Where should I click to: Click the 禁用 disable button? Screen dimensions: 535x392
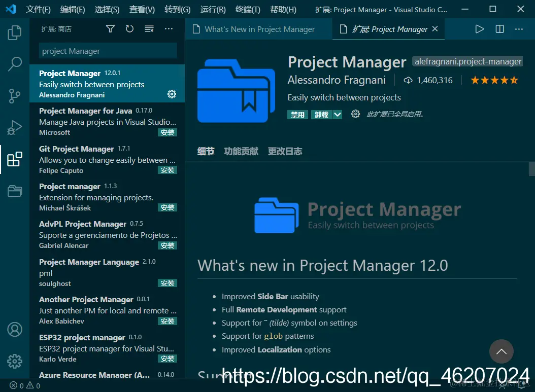(x=297, y=115)
